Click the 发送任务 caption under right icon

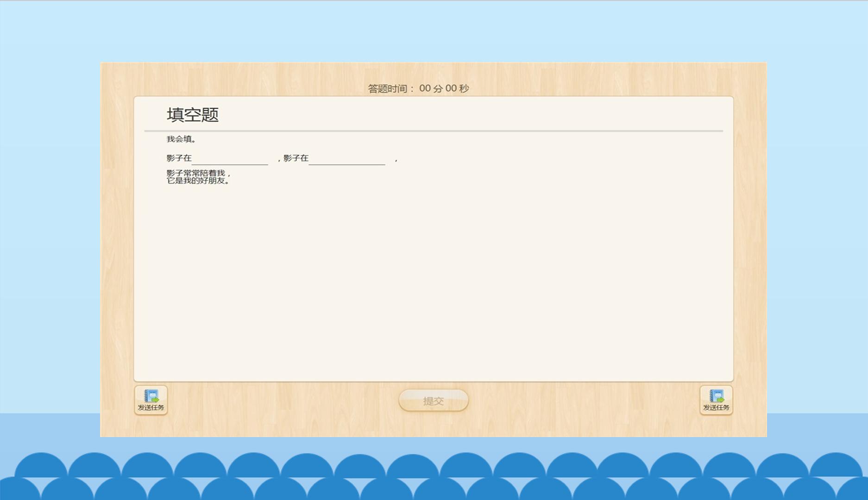click(716, 407)
